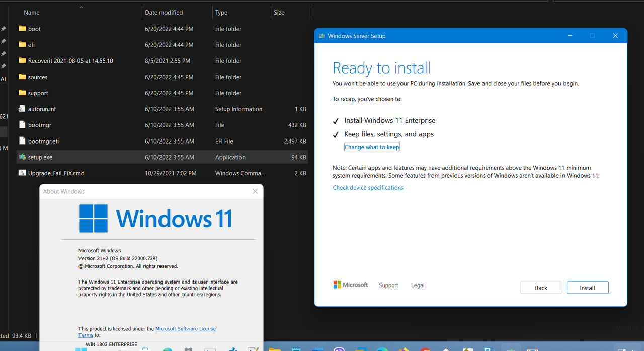Select the efi folder icon
This screenshot has height=351, width=644.
[x=22, y=45]
